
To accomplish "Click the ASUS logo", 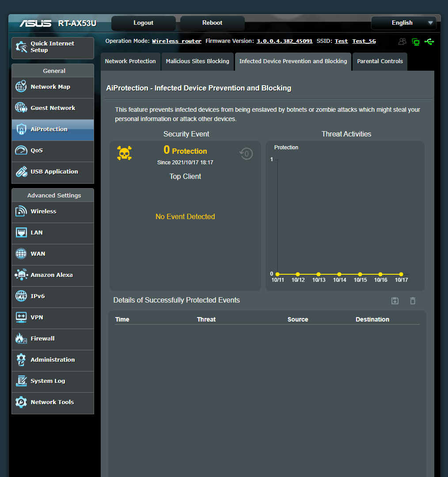I will (36, 23).
